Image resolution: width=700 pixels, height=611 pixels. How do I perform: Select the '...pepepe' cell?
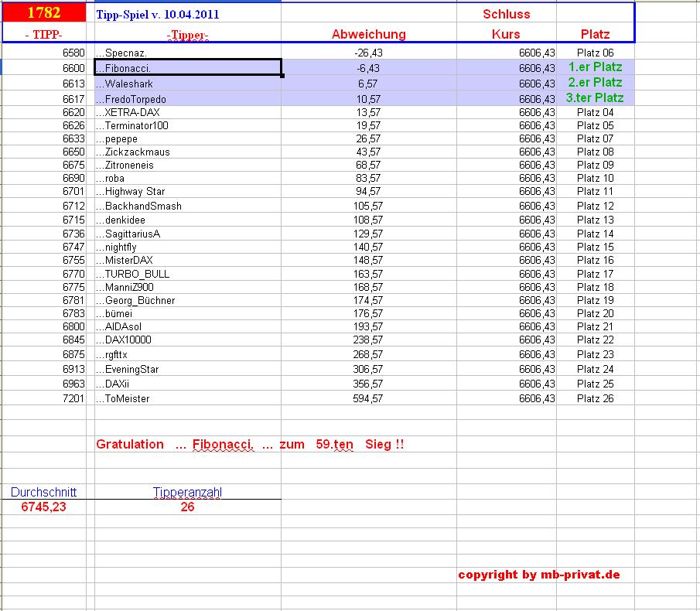(188, 138)
